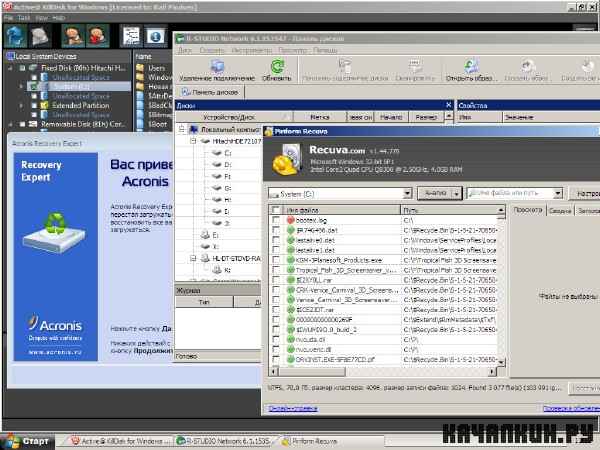
Task: Click the Local System Devices monitor icon
Action: [10, 57]
